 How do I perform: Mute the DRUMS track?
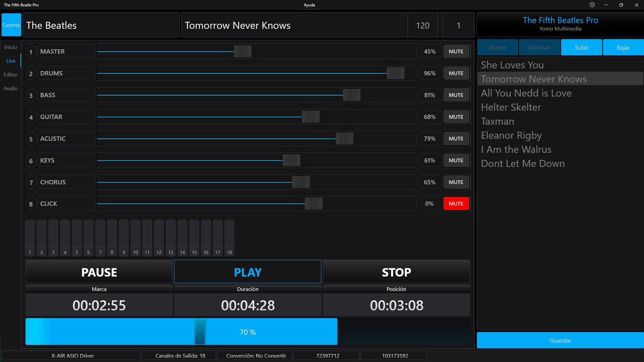[x=456, y=73]
